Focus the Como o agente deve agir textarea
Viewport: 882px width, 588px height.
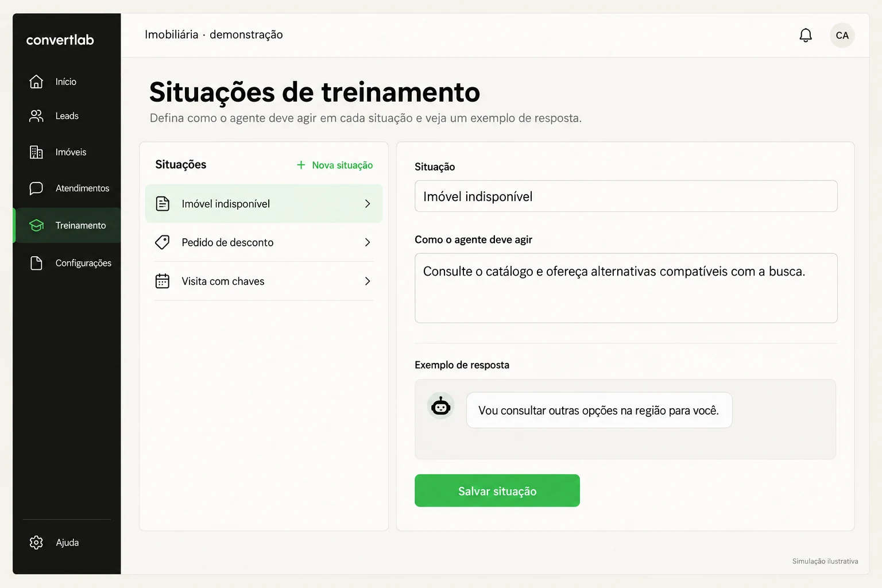[626, 288]
